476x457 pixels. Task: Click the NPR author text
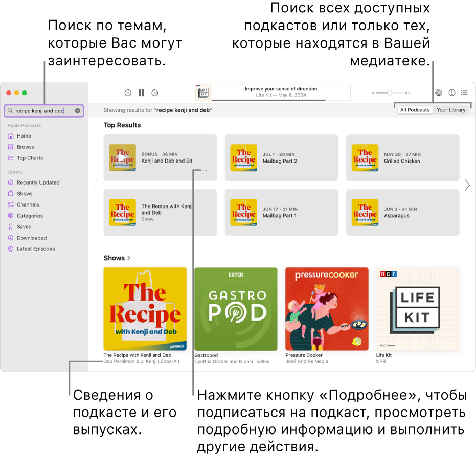pos(381,361)
